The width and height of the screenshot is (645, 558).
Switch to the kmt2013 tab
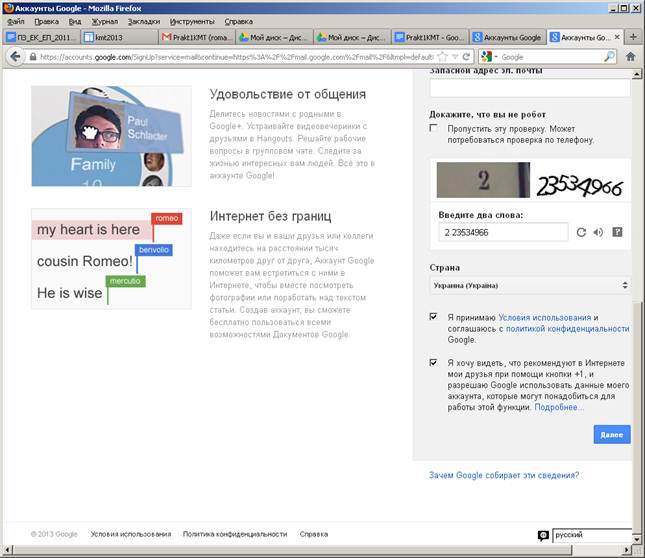coord(119,37)
